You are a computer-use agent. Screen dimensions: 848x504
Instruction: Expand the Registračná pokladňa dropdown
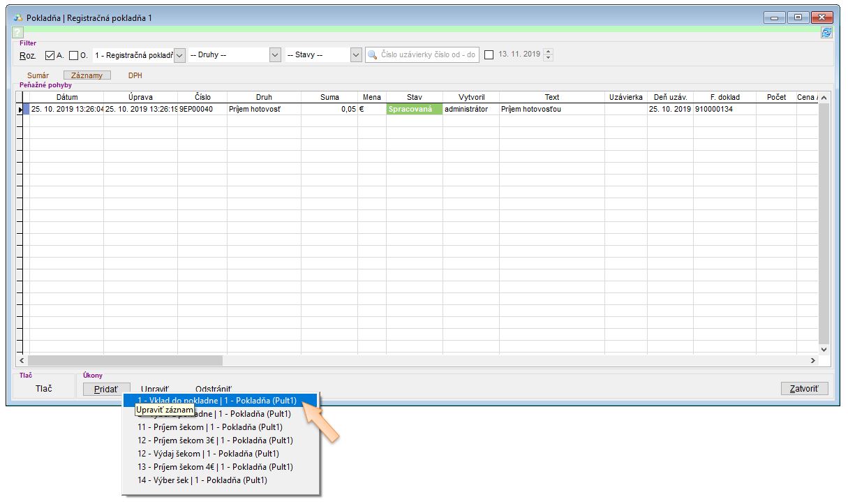[179, 54]
